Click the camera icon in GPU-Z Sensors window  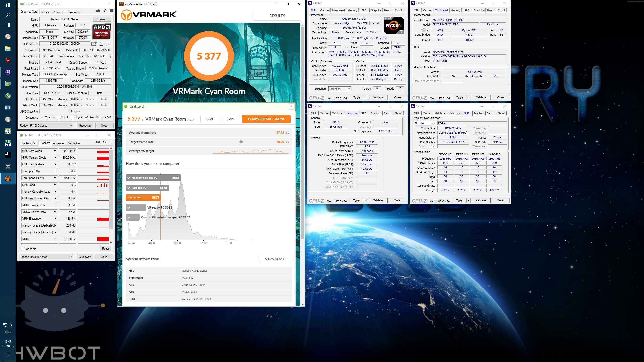[98, 142]
